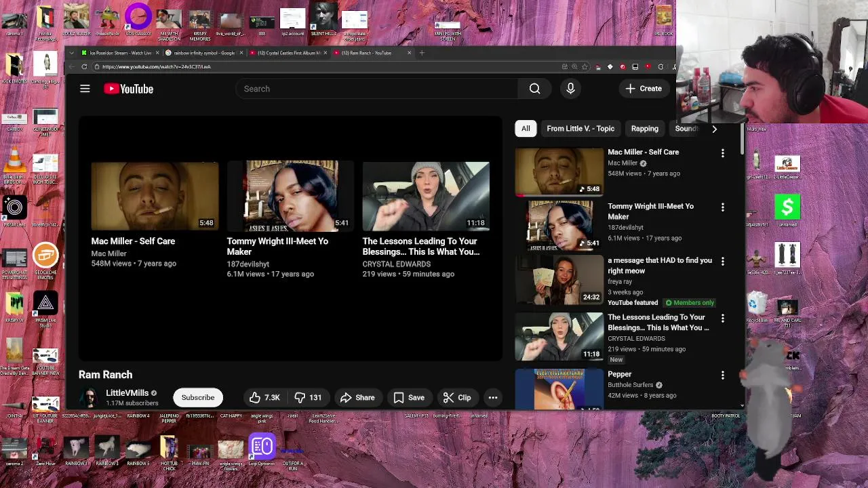Start voice search with the microphone
868x488 pixels.
coord(570,89)
